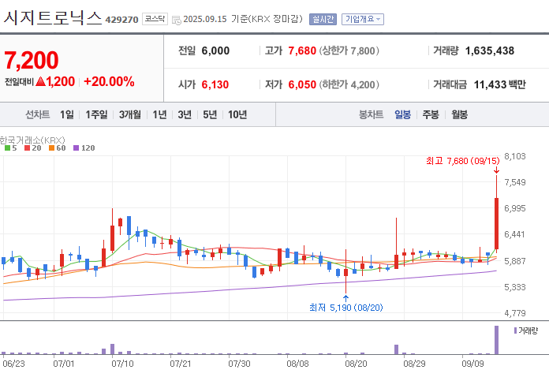Click the 상한가 7,800 text

click(x=349, y=50)
